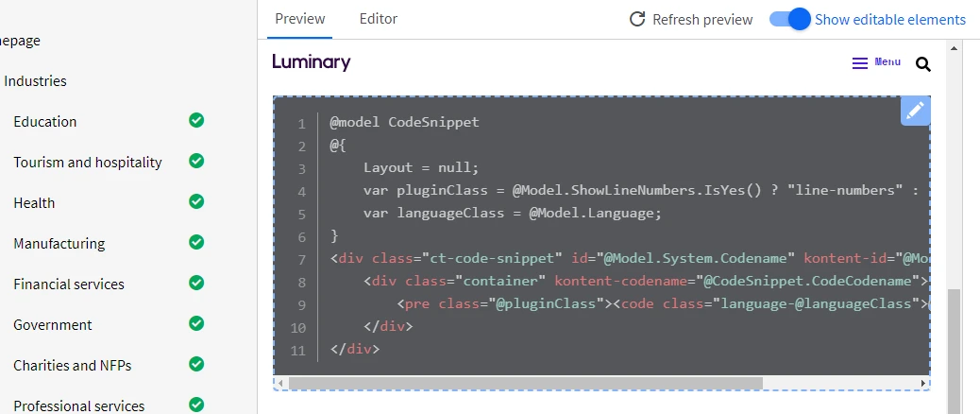Click the Luminary logo in preview
The image size is (980, 414).
point(312,62)
